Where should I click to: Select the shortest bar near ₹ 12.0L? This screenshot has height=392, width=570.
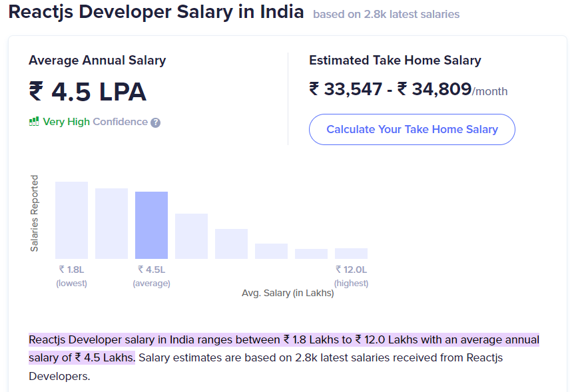pyautogui.click(x=351, y=253)
